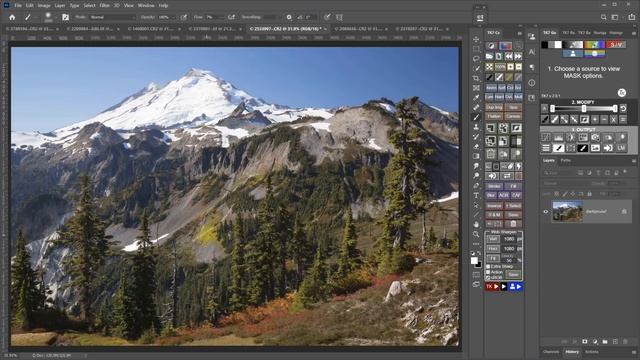Toggle Background layer visibility eye
Viewport: 640px width, 360px height.
tap(546, 211)
